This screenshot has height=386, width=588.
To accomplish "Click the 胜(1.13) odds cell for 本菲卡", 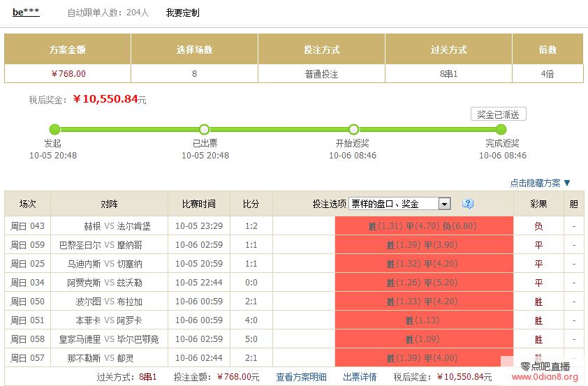I will coord(422,320).
